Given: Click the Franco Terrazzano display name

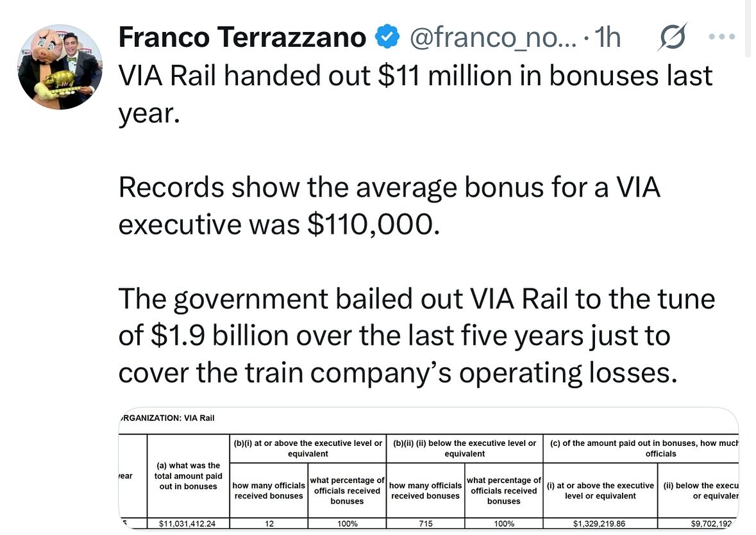Looking at the screenshot, I should click(242, 38).
